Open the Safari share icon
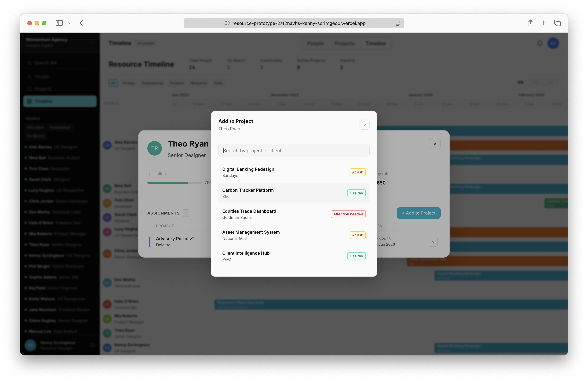This screenshot has width=588, height=382. [530, 23]
